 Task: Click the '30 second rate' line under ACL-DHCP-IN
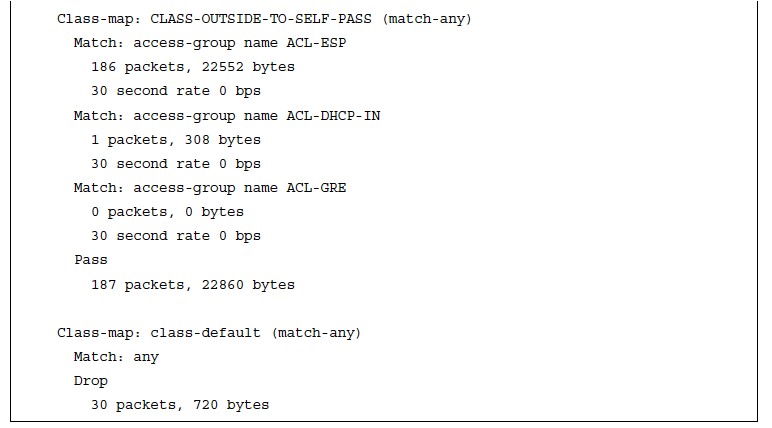[x=176, y=164]
